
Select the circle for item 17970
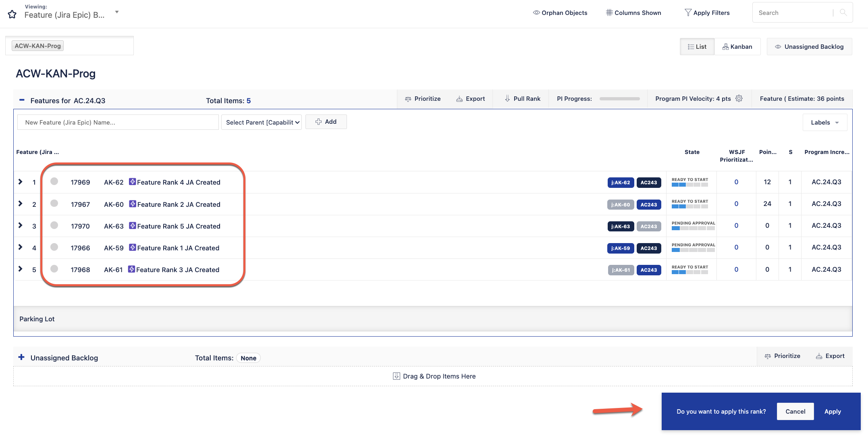(x=54, y=225)
